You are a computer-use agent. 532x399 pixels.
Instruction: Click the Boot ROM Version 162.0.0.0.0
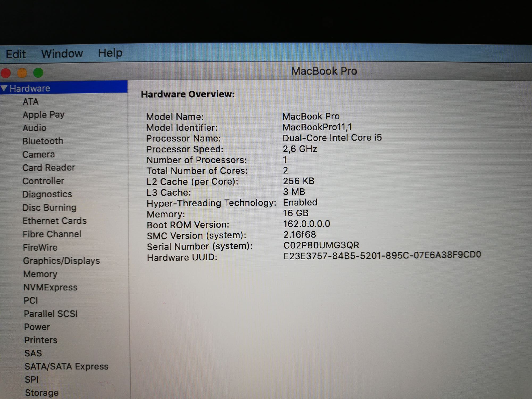[x=307, y=224]
